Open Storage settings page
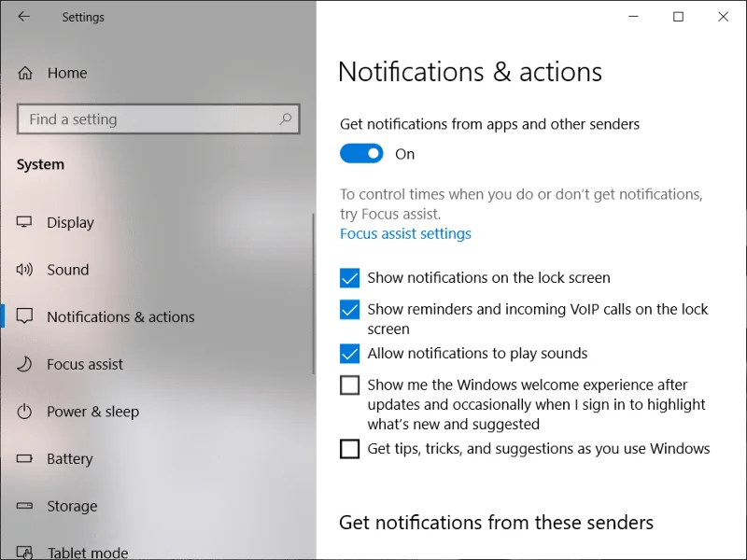 pyautogui.click(x=72, y=506)
